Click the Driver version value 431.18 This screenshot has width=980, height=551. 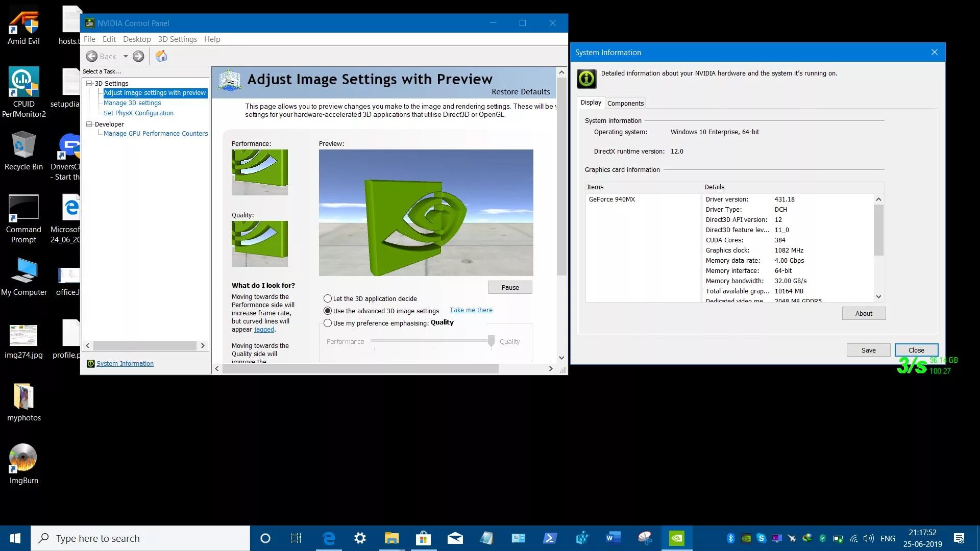(785, 199)
